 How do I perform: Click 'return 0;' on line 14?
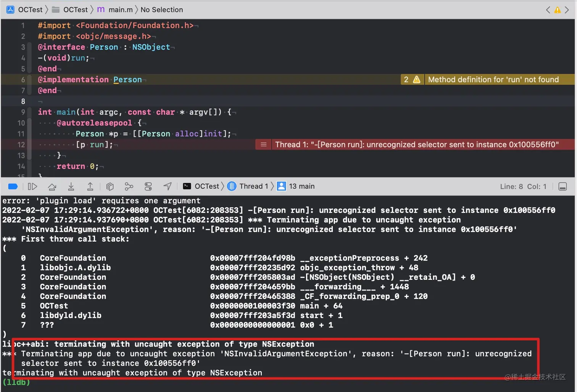coord(78,166)
